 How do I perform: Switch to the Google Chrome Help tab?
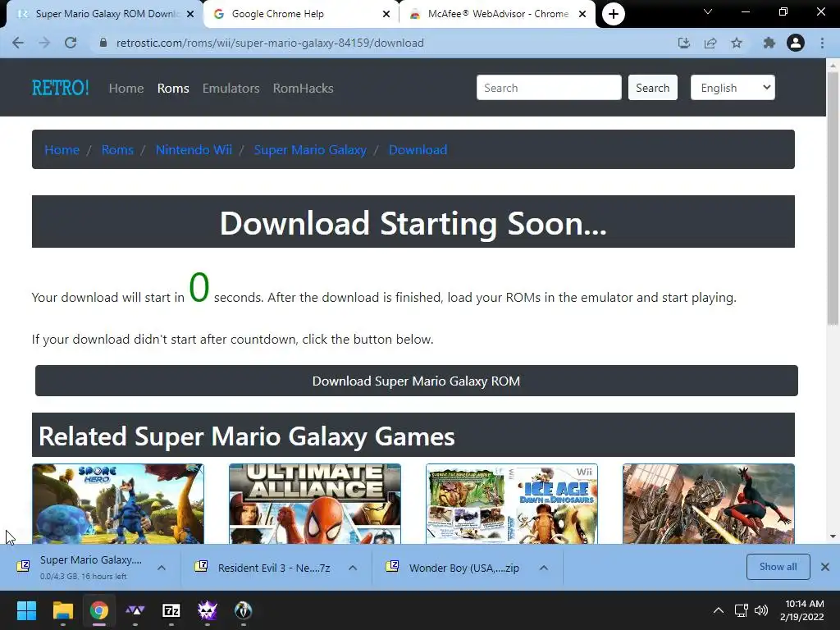point(301,14)
